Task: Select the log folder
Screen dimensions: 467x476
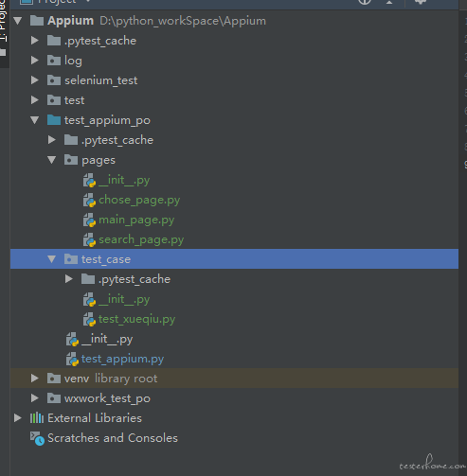Action: (73, 61)
